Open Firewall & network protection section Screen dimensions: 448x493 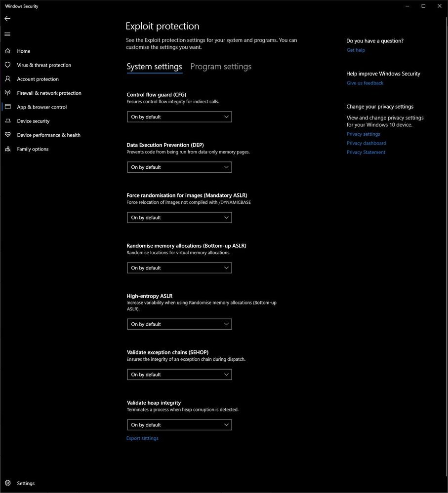click(49, 93)
